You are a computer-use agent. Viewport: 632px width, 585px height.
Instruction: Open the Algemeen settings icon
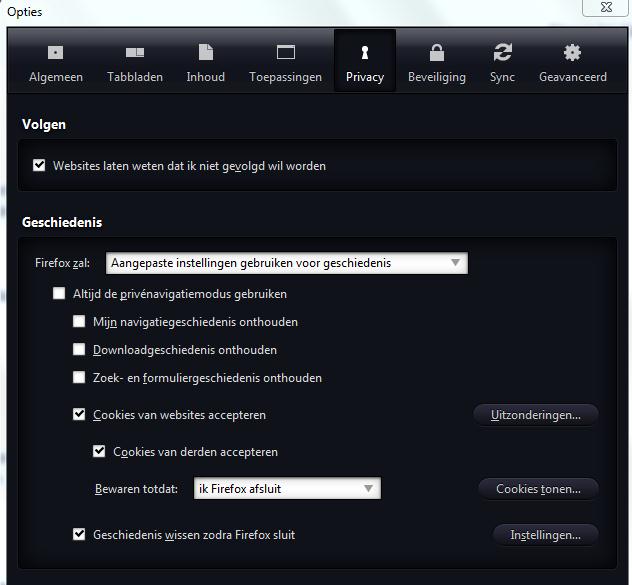(x=56, y=52)
